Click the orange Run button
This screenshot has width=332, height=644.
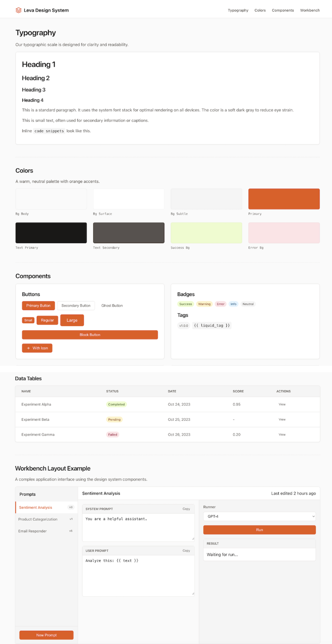259,530
